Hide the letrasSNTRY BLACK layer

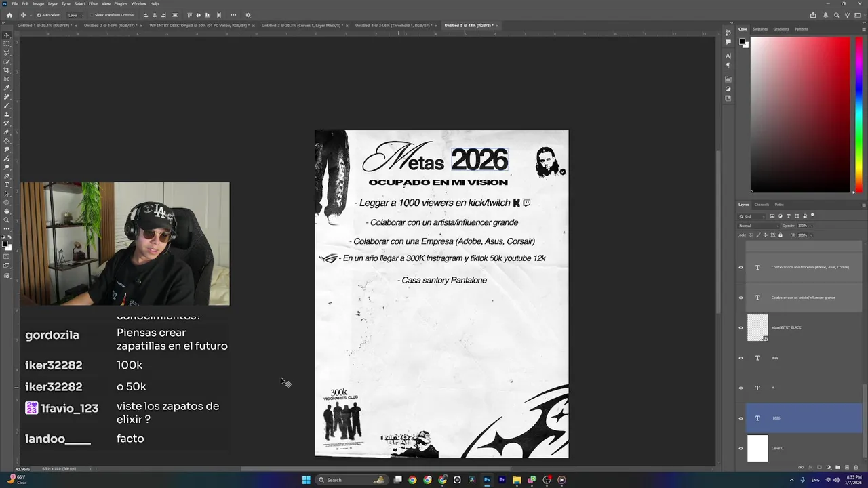click(x=741, y=328)
